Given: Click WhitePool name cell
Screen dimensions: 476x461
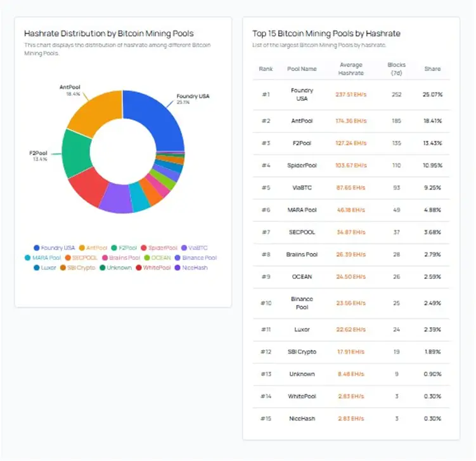Looking at the screenshot, I should pos(302,396).
